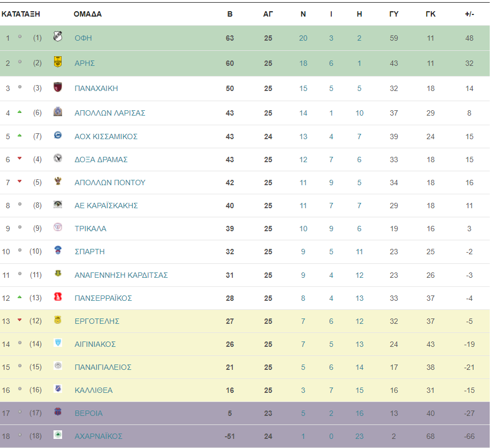494x448 pixels.
Task: Click the red down arrow beside ΔΟΞΑ ΔΡΑΜΑΣ
Action: click(x=19, y=158)
